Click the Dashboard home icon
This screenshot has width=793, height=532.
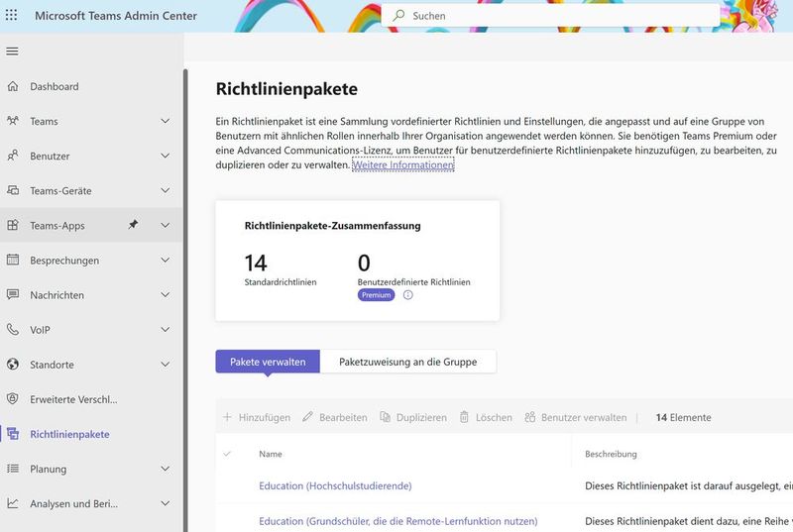click(x=13, y=86)
